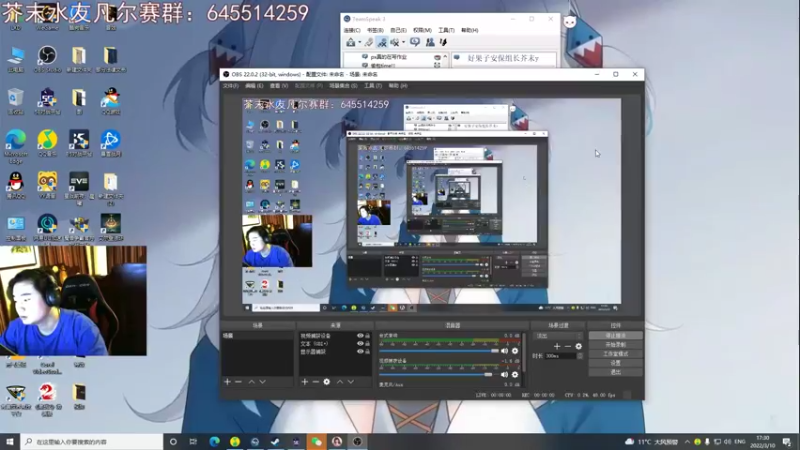This screenshot has width=800, height=450.
Task: Open OBS taskbar icon
Action: (357, 441)
